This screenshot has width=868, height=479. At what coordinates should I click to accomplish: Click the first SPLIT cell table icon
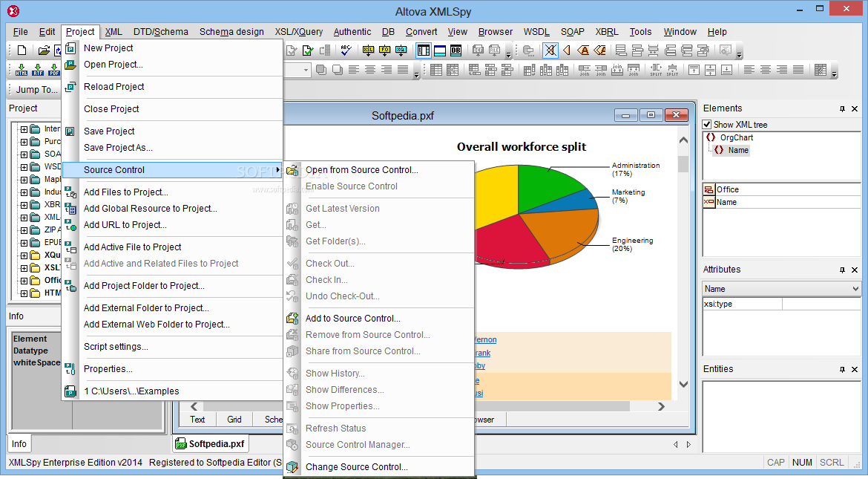click(656, 70)
